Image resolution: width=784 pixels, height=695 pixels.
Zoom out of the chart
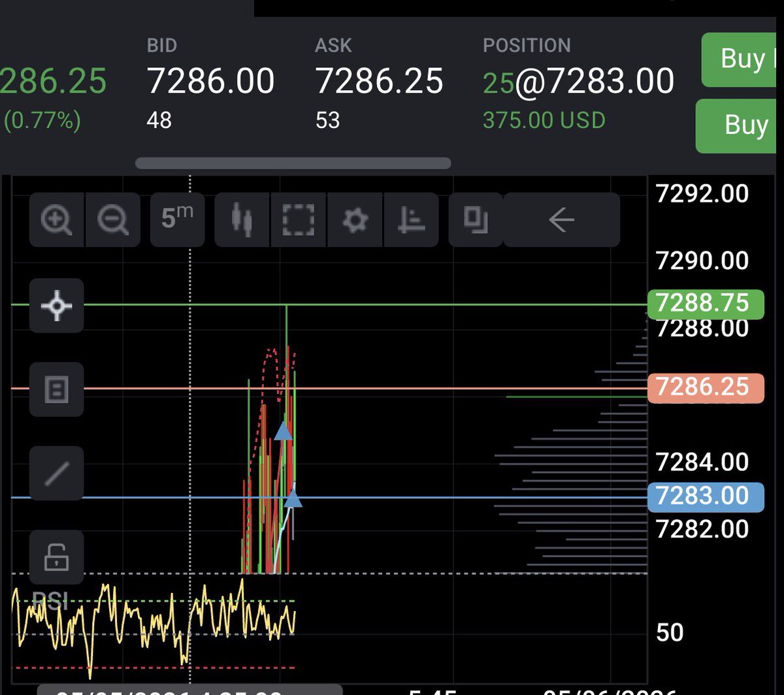pos(113,220)
